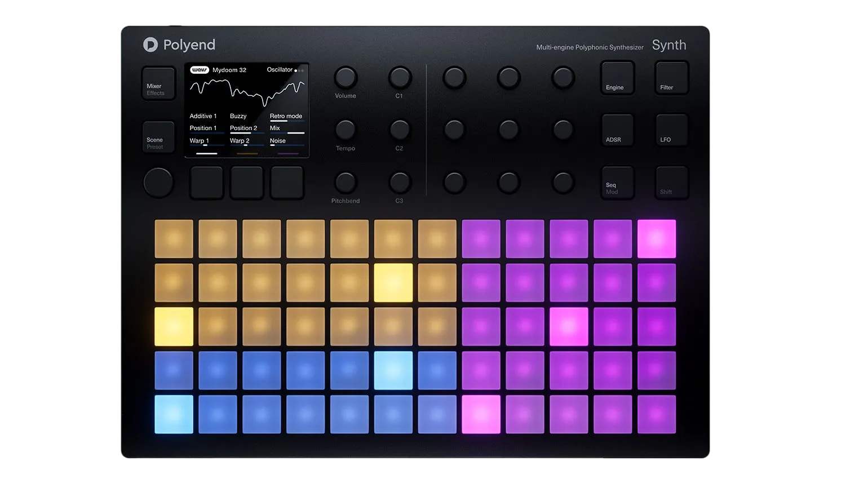Click the Seq Mod button
This screenshot has width=868, height=479.
pyautogui.click(x=618, y=182)
